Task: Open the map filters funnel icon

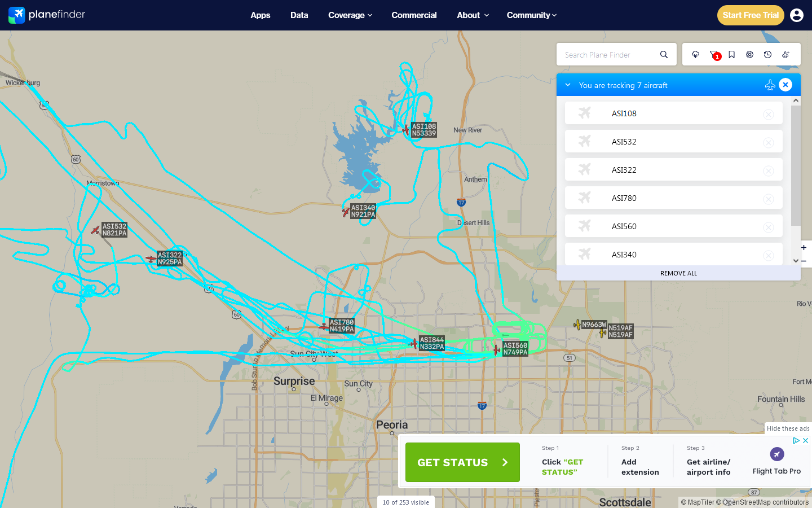Action: [x=714, y=55]
